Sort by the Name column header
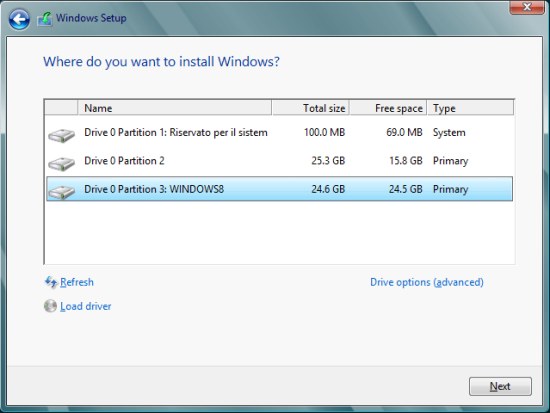Viewport: 550px width, 413px height. [x=175, y=108]
